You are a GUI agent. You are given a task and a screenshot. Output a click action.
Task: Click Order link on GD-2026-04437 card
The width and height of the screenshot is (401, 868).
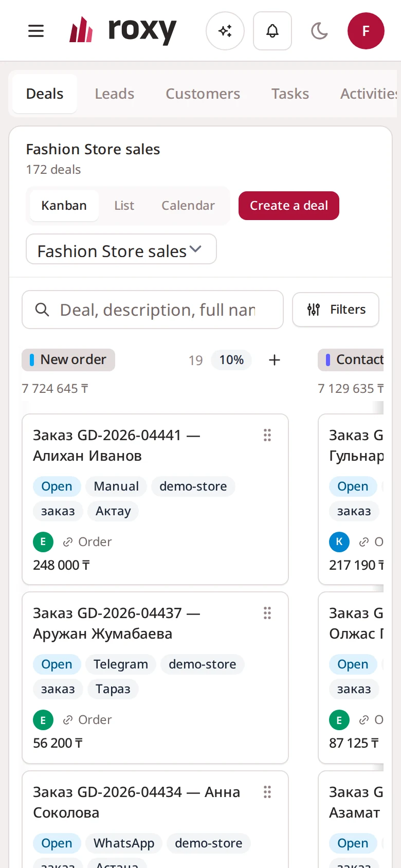[87, 720]
